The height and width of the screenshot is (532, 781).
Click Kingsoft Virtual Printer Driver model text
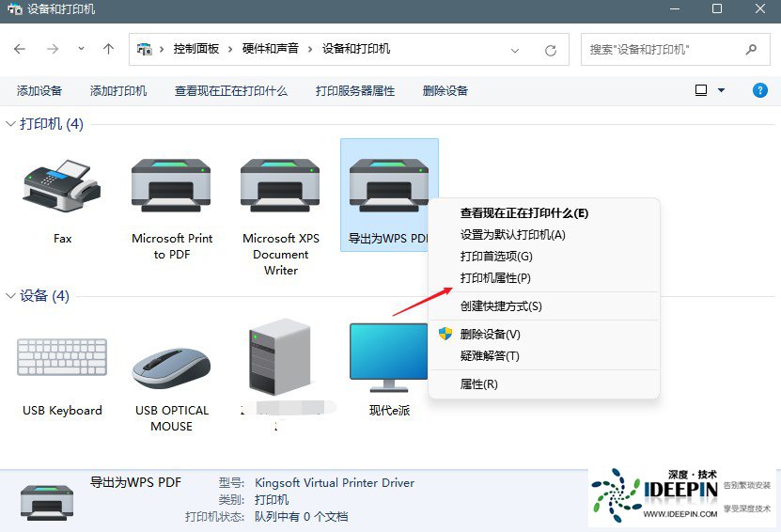[x=335, y=483]
